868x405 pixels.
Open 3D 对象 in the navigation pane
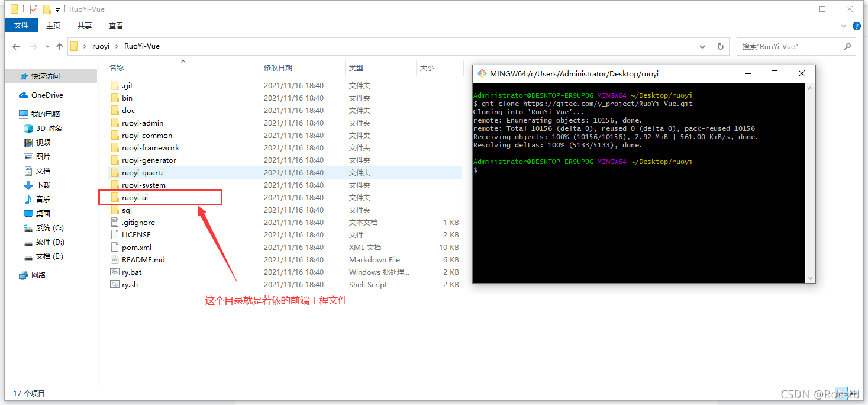(x=49, y=128)
